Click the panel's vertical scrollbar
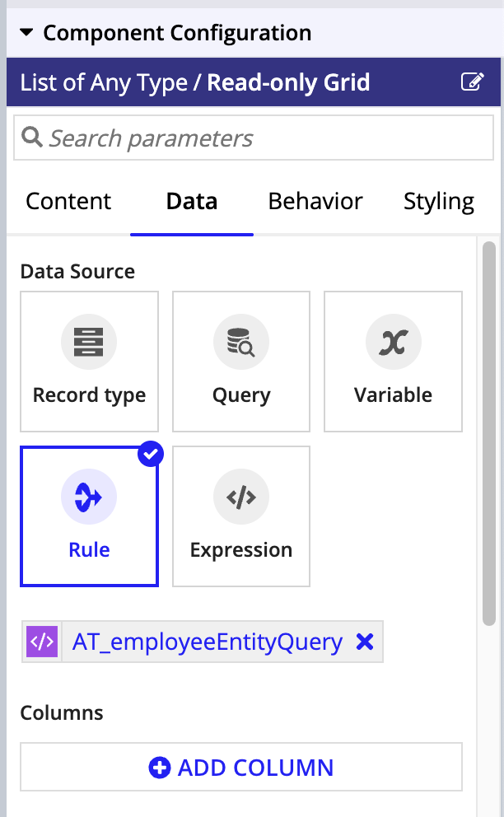The width and height of the screenshot is (504, 817). point(489,433)
